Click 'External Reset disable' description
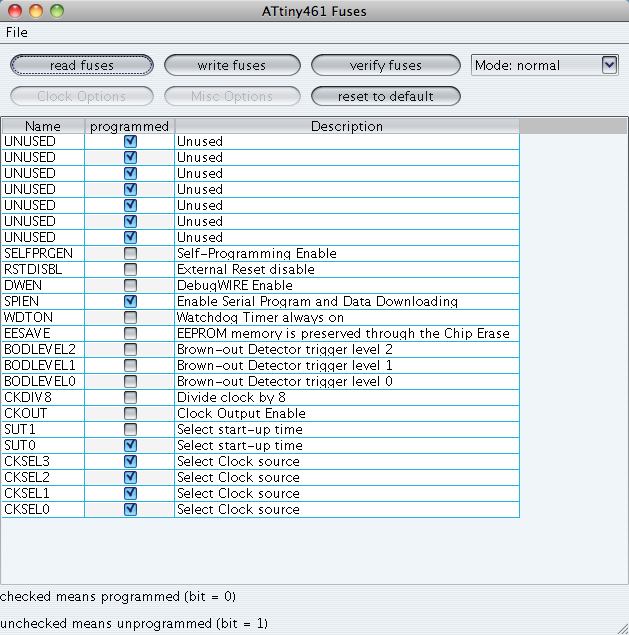The height and width of the screenshot is (635, 629). coord(246,269)
